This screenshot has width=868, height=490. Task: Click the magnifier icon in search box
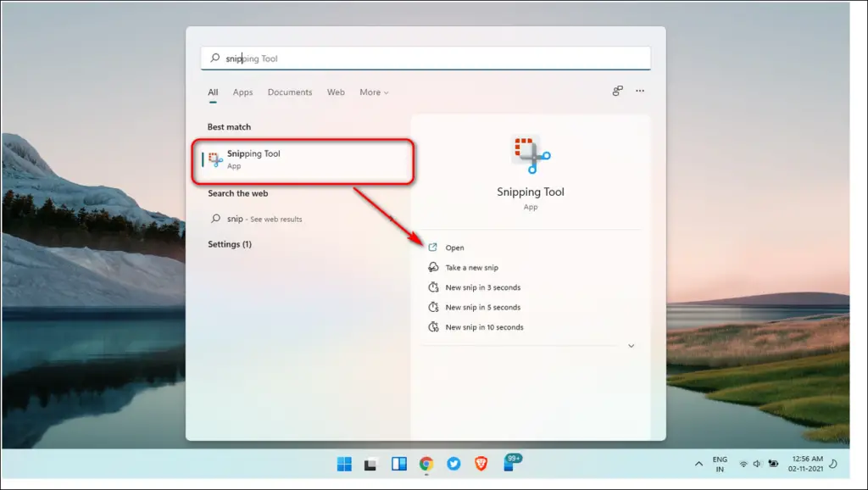pyautogui.click(x=214, y=58)
